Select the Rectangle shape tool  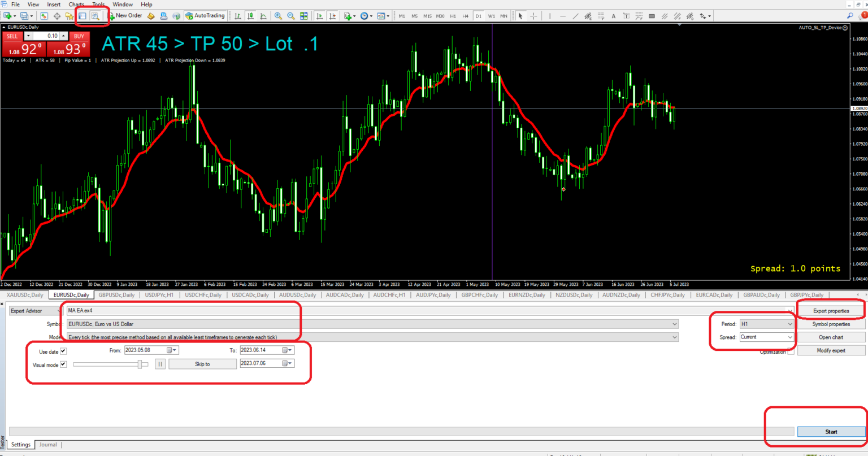[x=652, y=16]
